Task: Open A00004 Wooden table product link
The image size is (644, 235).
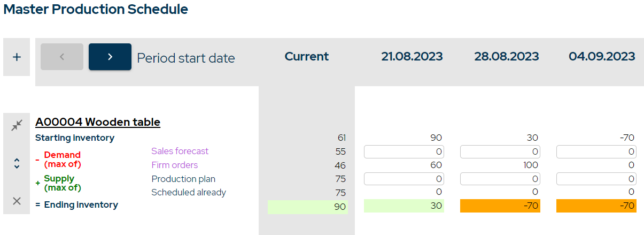Action: coord(98,122)
